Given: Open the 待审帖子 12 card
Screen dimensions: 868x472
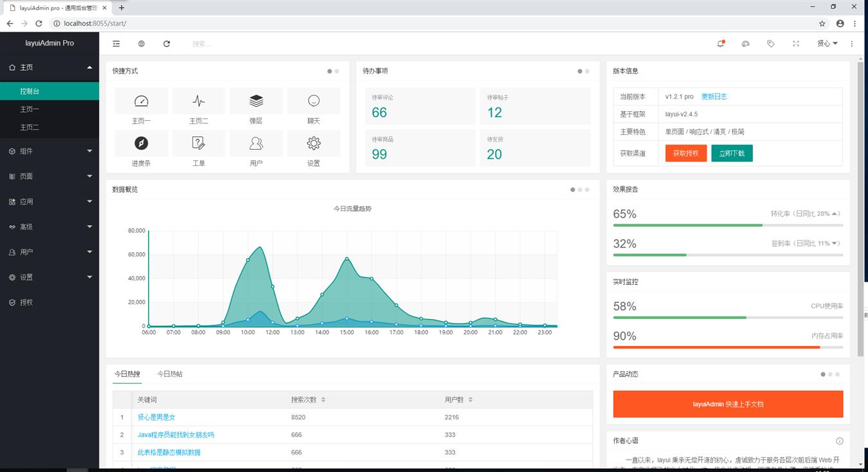Looking at the screenshot, I should click(x=535, y=106).
